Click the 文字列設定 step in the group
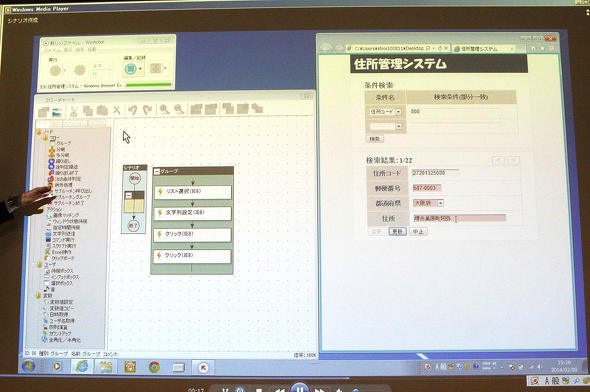Viewport: 590px width, 392px height. (193, 213)
